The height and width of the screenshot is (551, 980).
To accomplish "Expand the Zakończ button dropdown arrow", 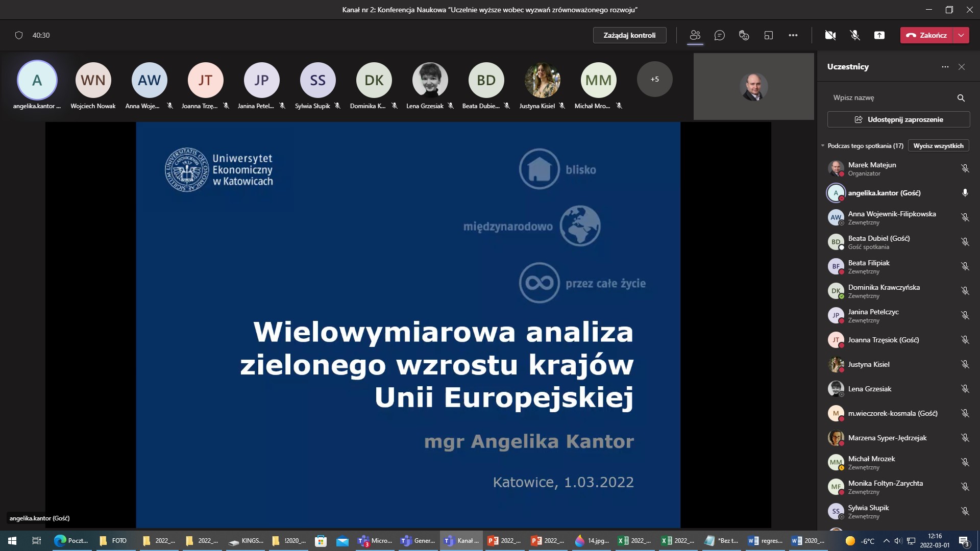I will (962, 35).
